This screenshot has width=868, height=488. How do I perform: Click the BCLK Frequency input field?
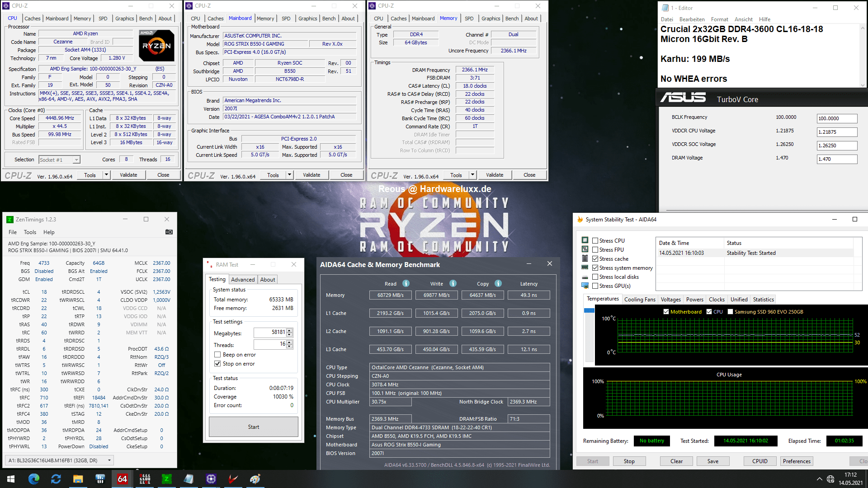pos(837,118)
